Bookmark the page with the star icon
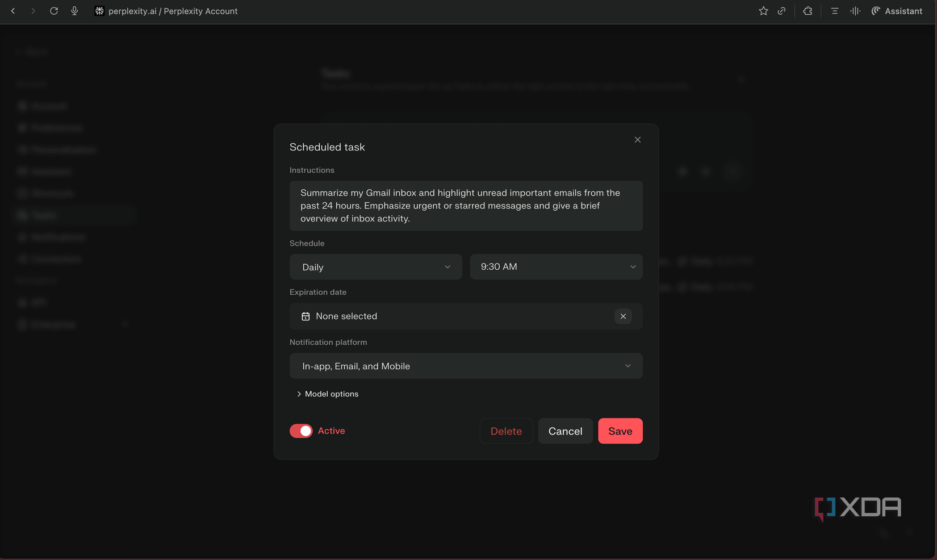Image resolution: width=937 pixels, height=560 pixels. (763, 11)
